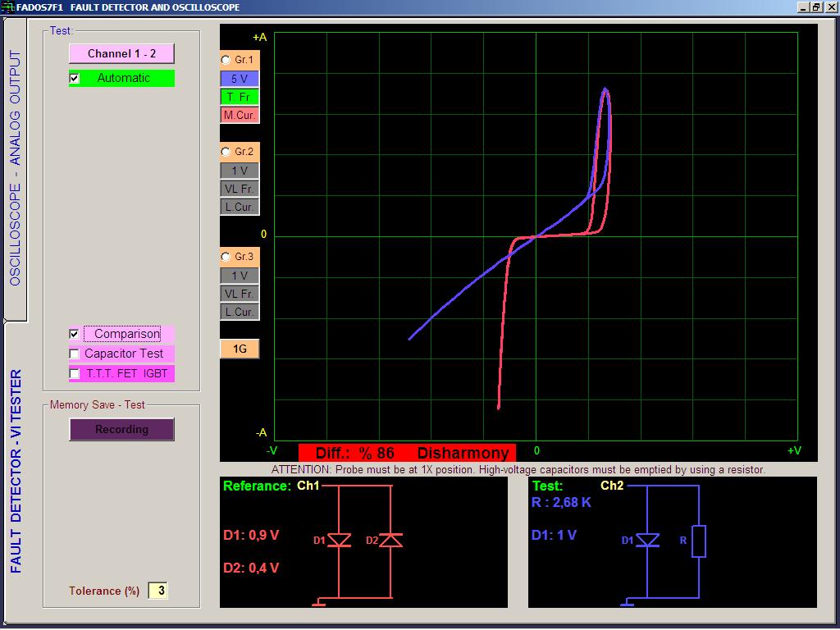This screenshot has height=630, width=840.
Task: Start memory save with the Recording button
Action: (121, 429)
